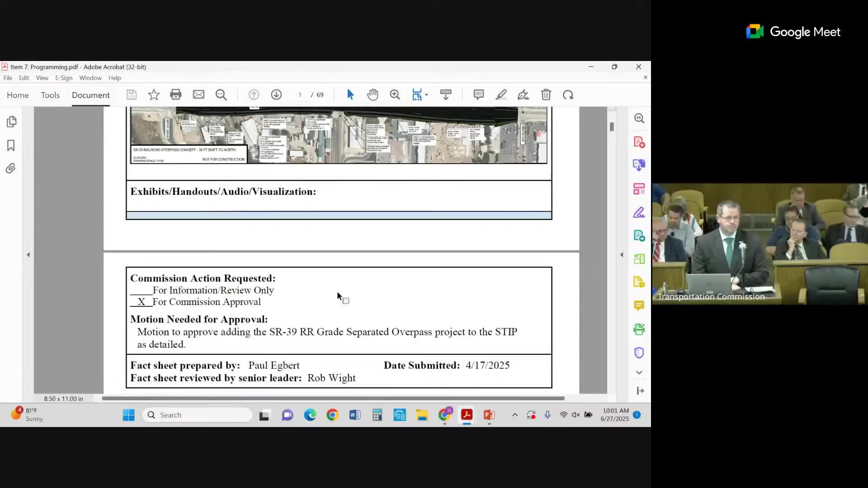The image size is (868, 488).
Task: Open the fit page dropdown arrow
Action: [426, 95]
